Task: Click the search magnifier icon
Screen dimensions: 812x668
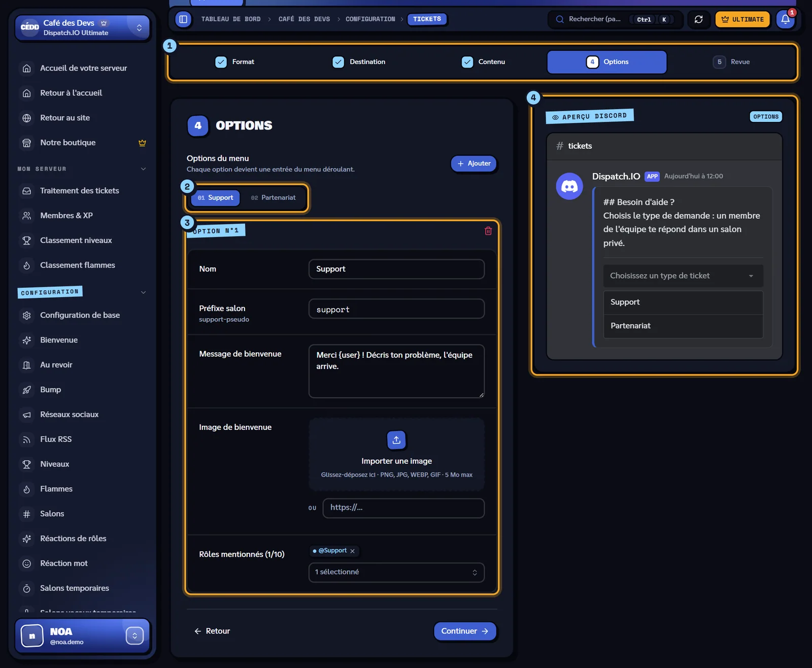Action: coord(560,19)
